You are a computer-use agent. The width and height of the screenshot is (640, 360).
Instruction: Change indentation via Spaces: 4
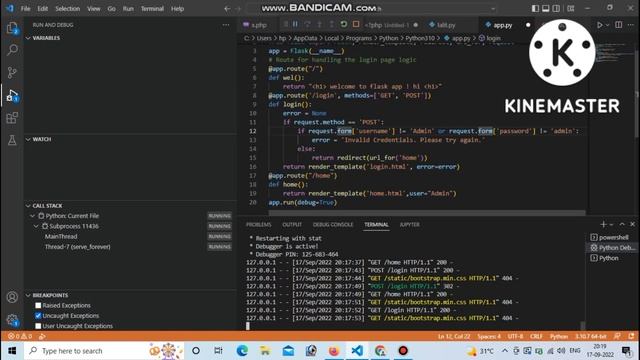tap(489, 336)
